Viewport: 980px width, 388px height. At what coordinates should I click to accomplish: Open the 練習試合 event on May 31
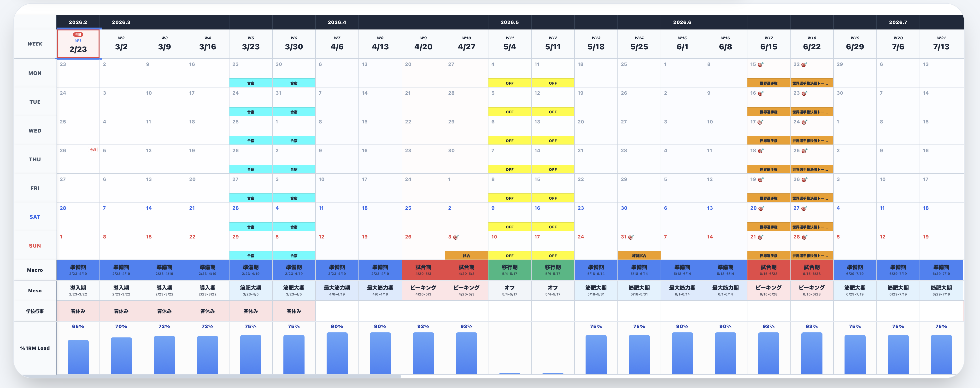[x=639, y=256]
